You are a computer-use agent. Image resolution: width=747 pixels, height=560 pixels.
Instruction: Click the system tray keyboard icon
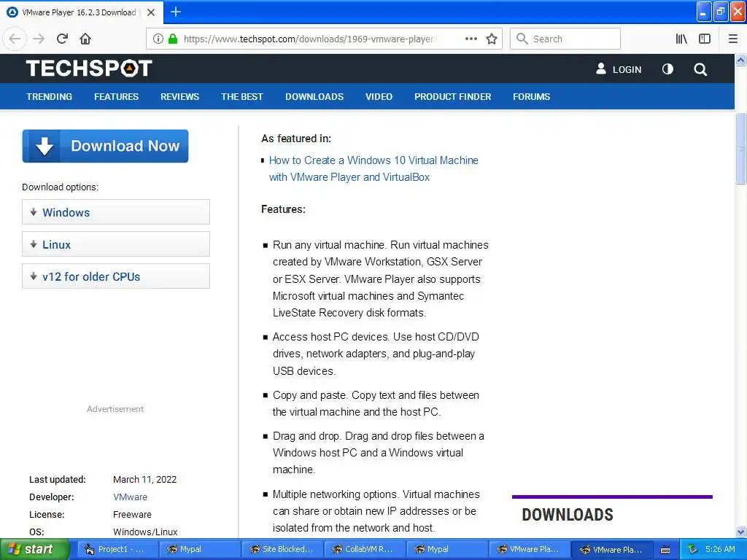pos(665,550)
